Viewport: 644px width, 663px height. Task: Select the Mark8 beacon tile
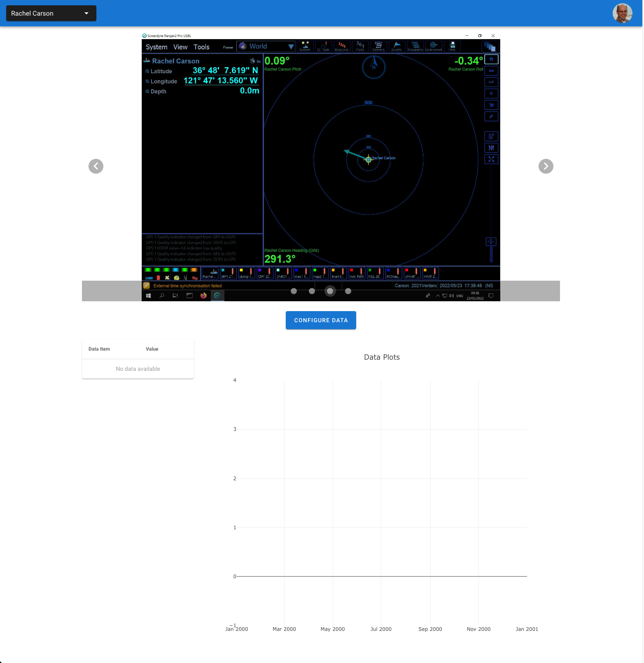[x=338, y=273]
